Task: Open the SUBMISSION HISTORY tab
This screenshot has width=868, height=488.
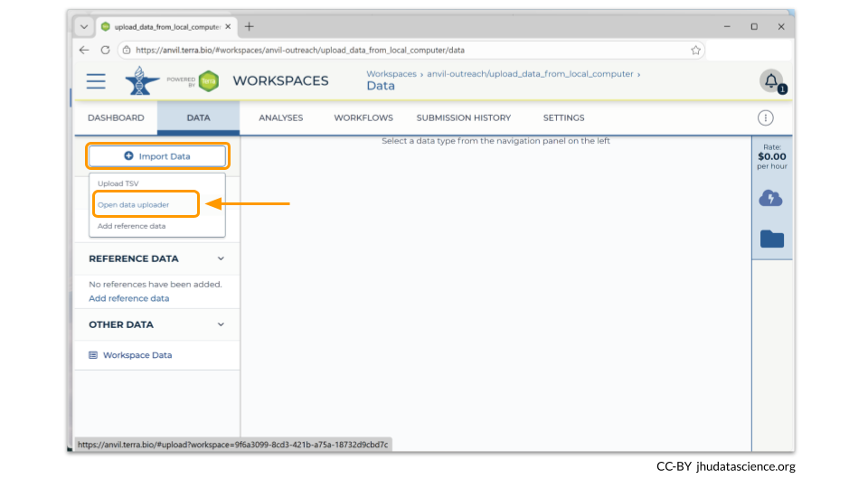Action: (x=463, y=117)
